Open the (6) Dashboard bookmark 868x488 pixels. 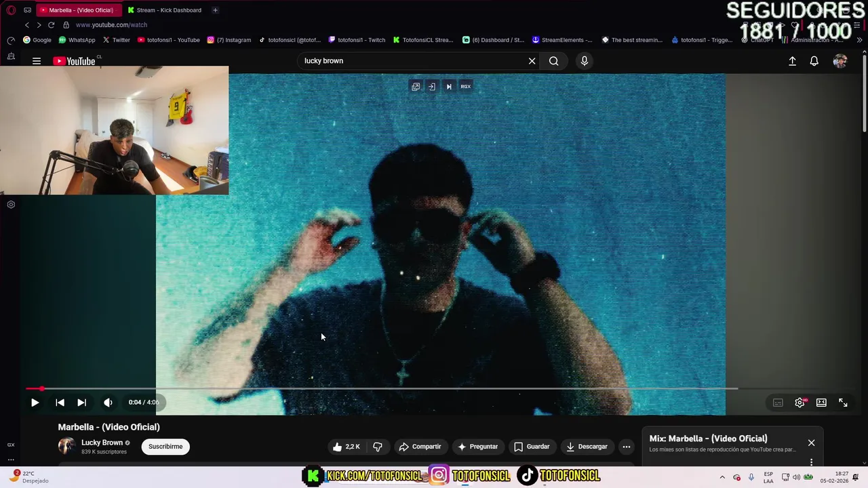493,40
